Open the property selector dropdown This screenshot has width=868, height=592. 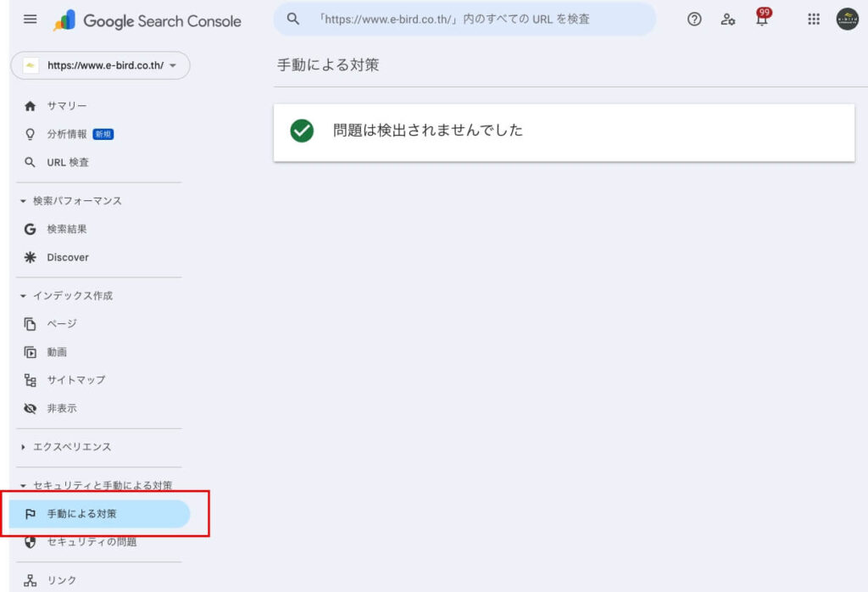pyautogui.click(x=100, y=66)
